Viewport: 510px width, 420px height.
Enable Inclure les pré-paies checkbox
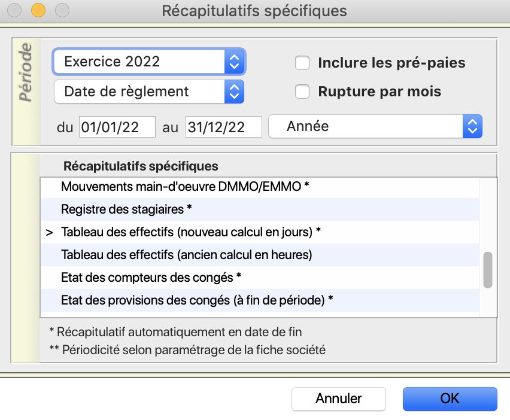[x=302, y=63]
